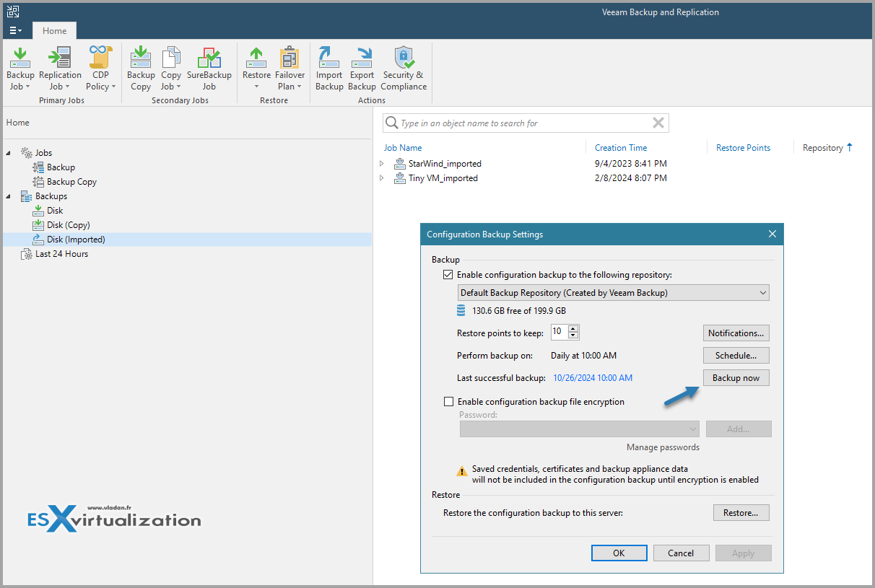Collapse the Backups tree node
The height and width of the screenshot is (588, 875).
click(x=9, y=196)
